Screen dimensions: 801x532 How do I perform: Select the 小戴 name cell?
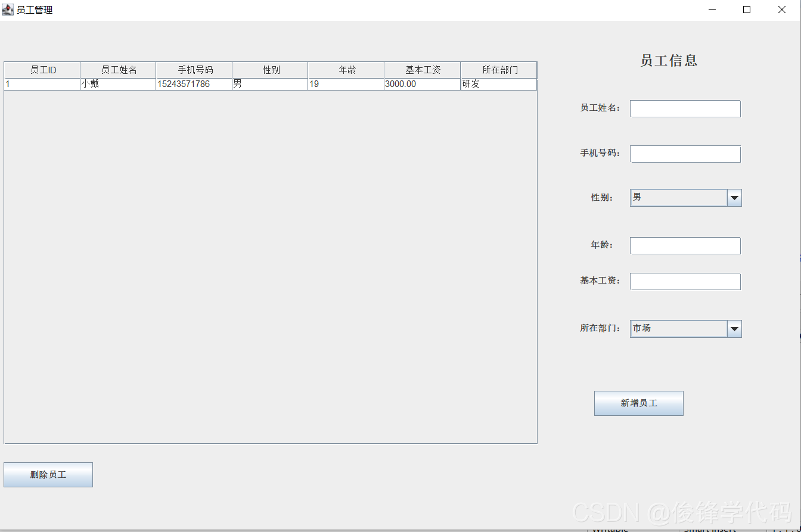(x=118, y=84)
